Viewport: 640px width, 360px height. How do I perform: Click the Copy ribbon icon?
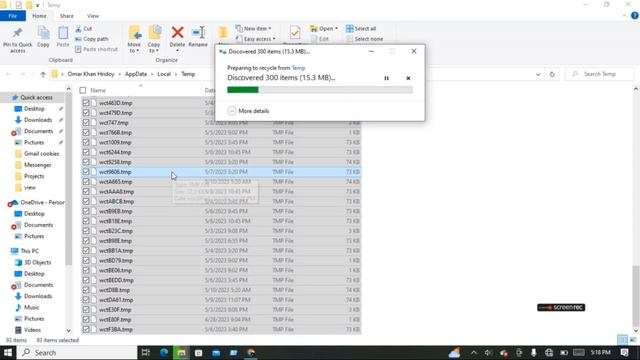43,33
